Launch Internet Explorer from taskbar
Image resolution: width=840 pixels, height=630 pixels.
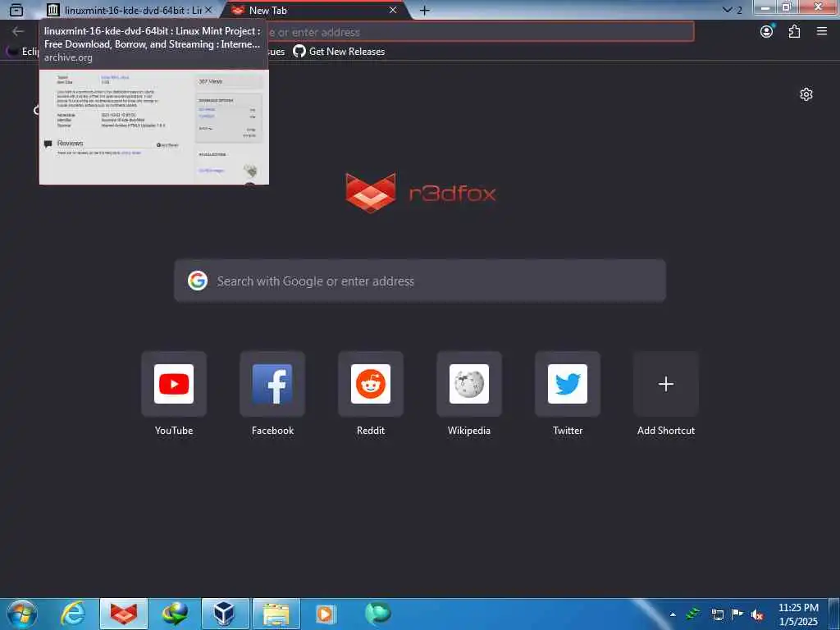[x=72, y=614]
